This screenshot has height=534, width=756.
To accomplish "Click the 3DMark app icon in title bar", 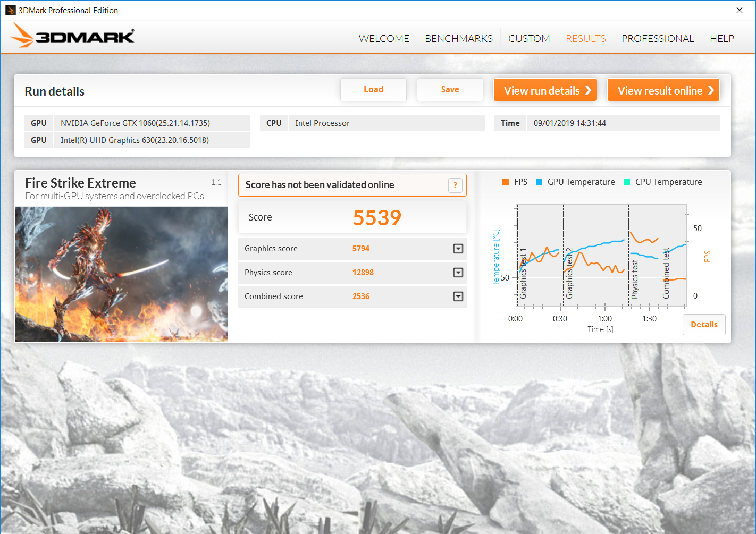I will point(10,10).
